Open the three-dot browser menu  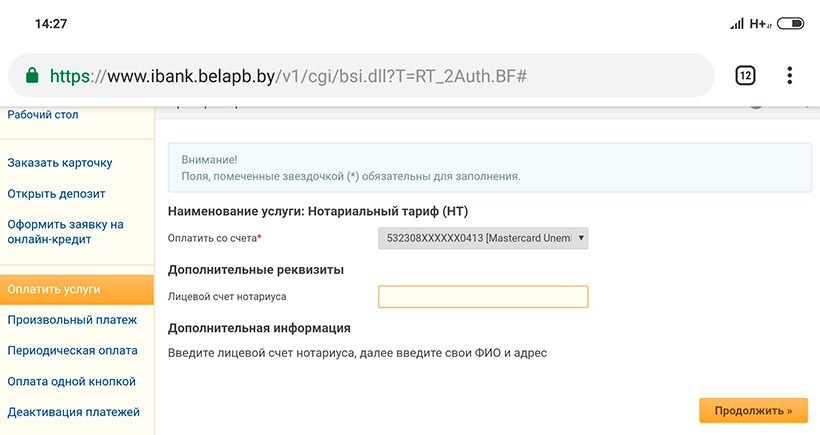point(789,75)
